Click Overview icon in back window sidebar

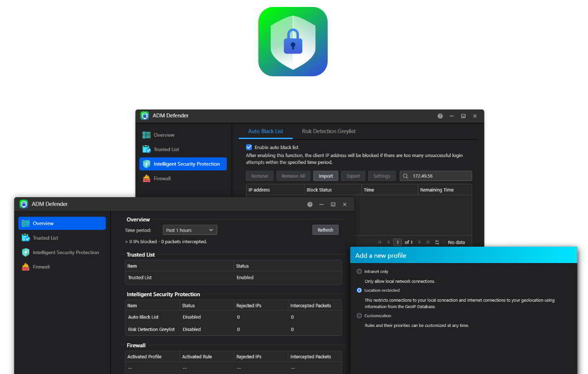click(147, 135)
